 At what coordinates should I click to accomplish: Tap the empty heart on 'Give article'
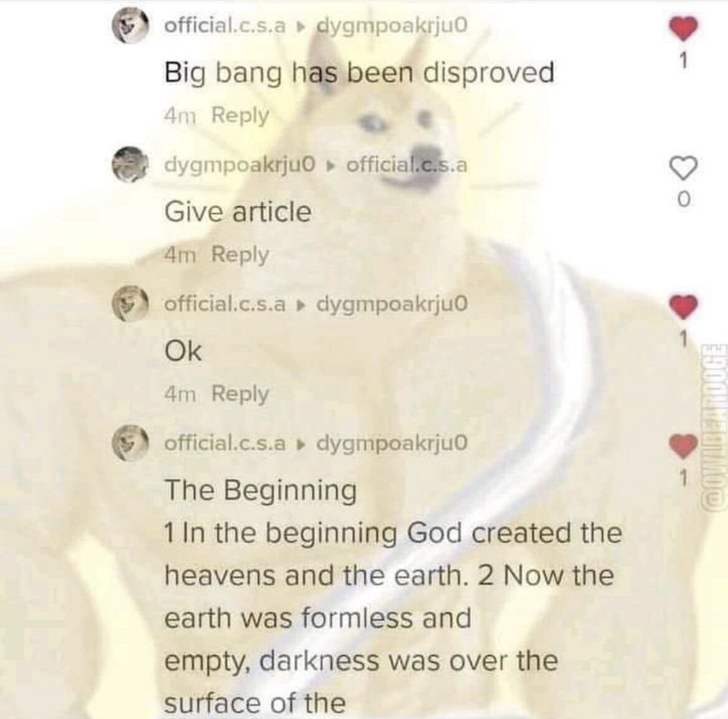click(x=683, y=168)
